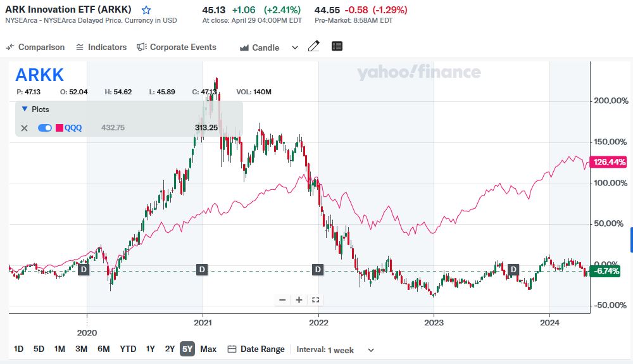Screen dimensions: 633x364
Task: Select the 1D time range
Action: (18, 349)
